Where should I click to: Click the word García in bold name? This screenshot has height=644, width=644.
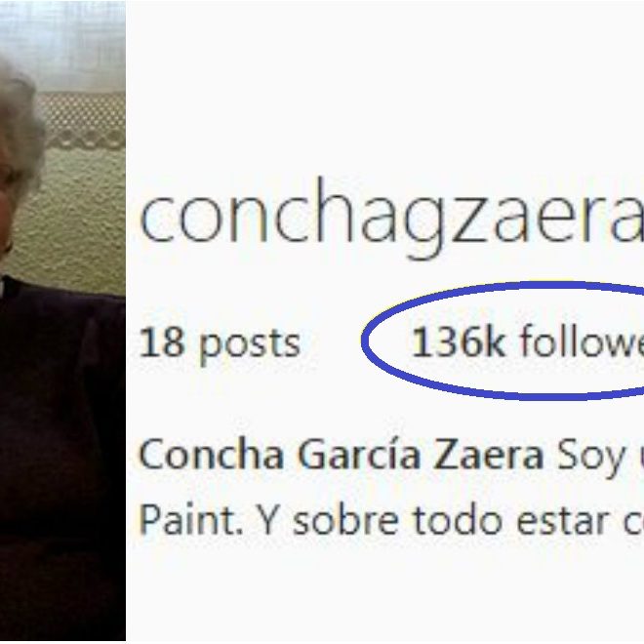pyautogui.click(x=359, y=455)
